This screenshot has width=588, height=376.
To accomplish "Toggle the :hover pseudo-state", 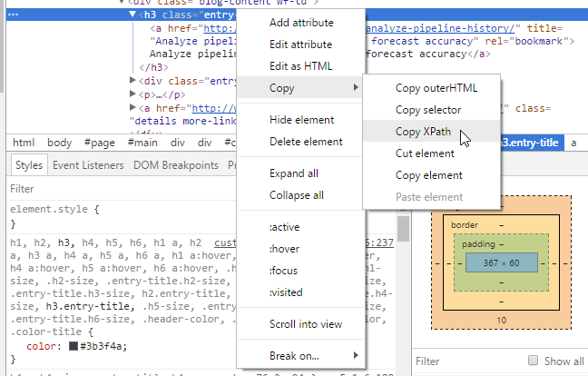I will 285,247.
